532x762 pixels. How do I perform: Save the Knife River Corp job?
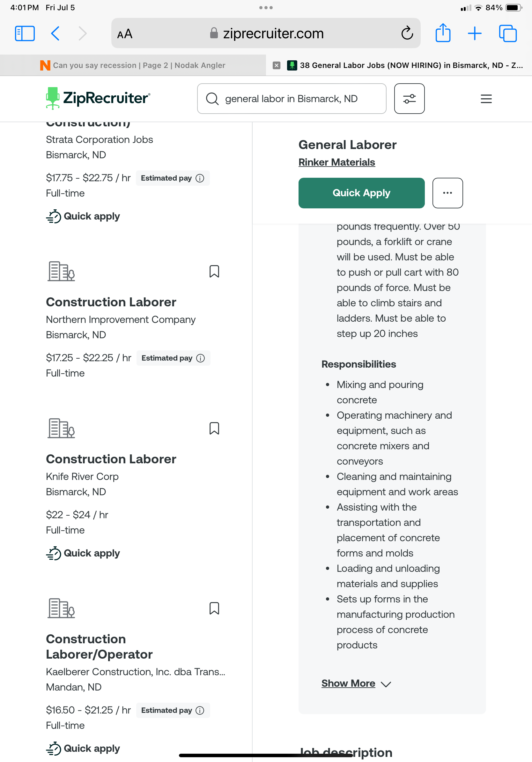[214, 429]
